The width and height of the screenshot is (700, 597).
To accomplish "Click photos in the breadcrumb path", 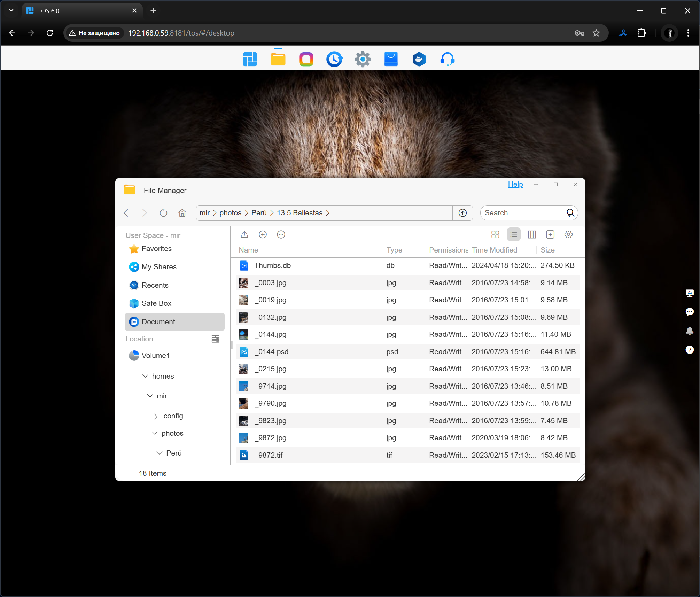I will [230, 213].
